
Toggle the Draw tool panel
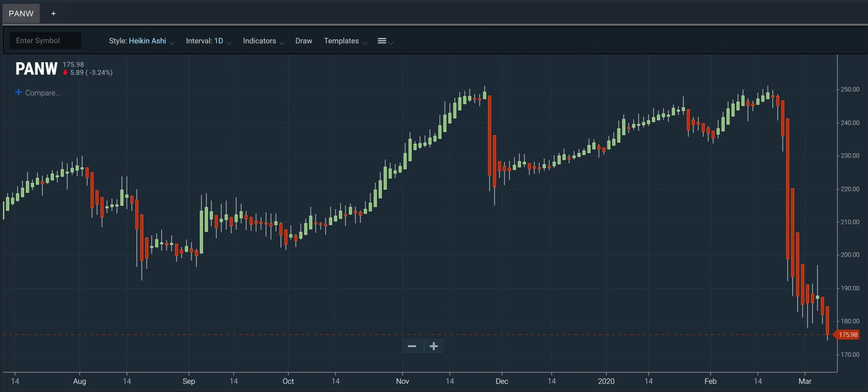303,41
